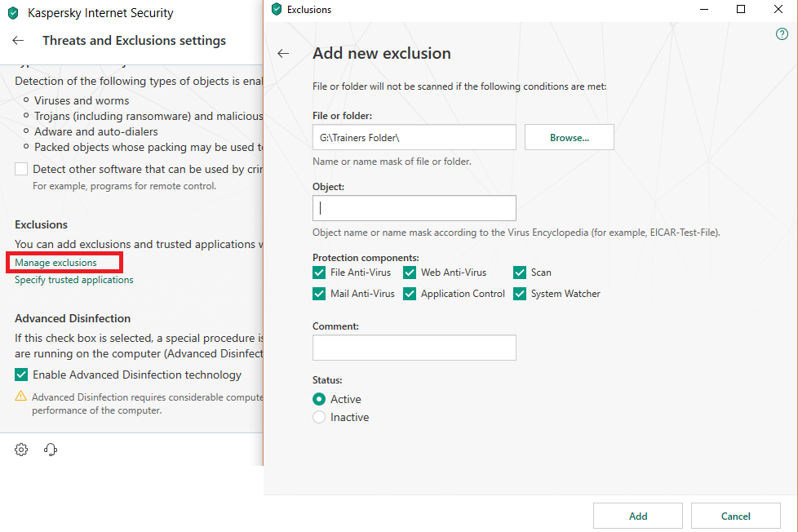
Task: Click into the Comment text field
Action: click(x=415, y=348)
